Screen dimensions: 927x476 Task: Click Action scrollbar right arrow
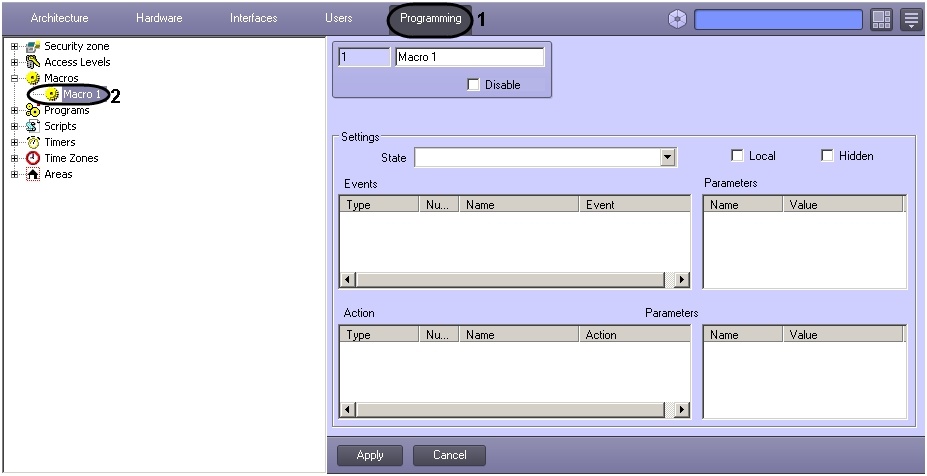pos(682,409)
